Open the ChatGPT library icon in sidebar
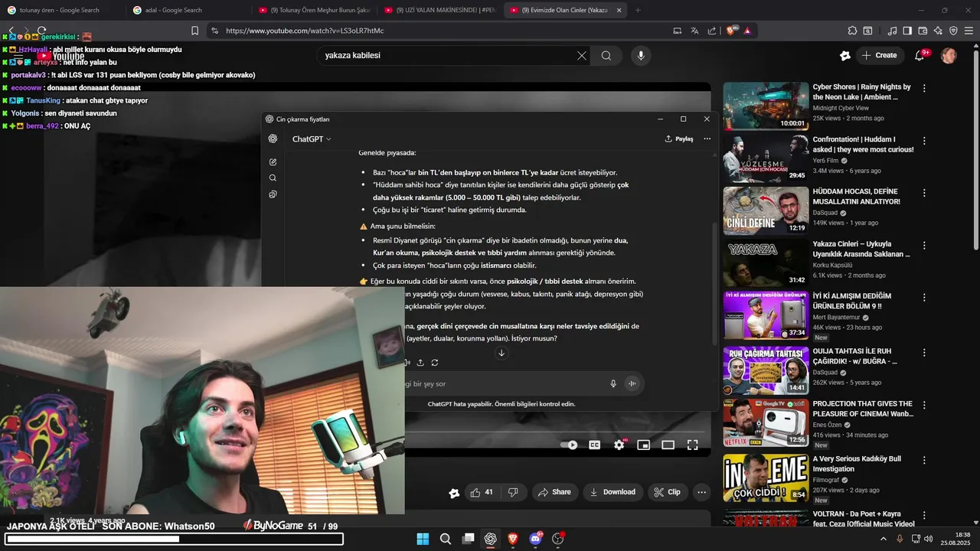The image size is (980, 551). (x=273, y=194)
